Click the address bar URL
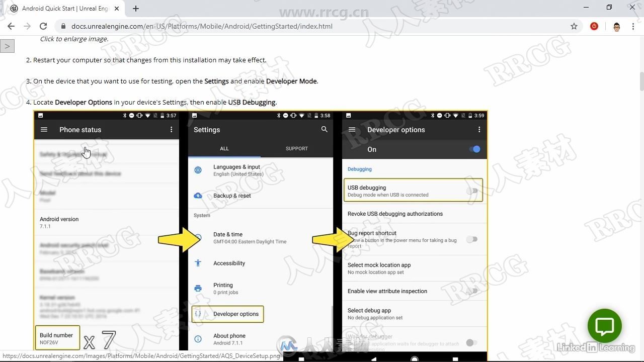The height and width of the screenshot is (362, 644). (202, 26)
